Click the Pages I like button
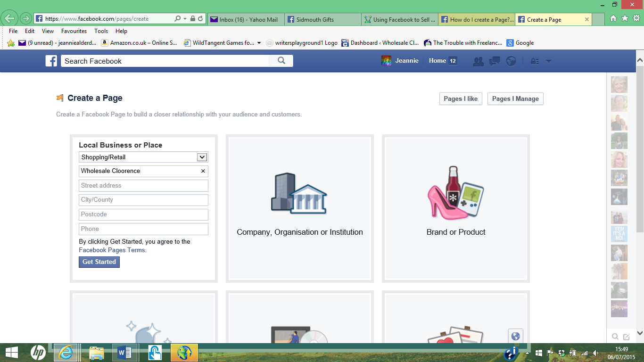 (x=461, y=99)
